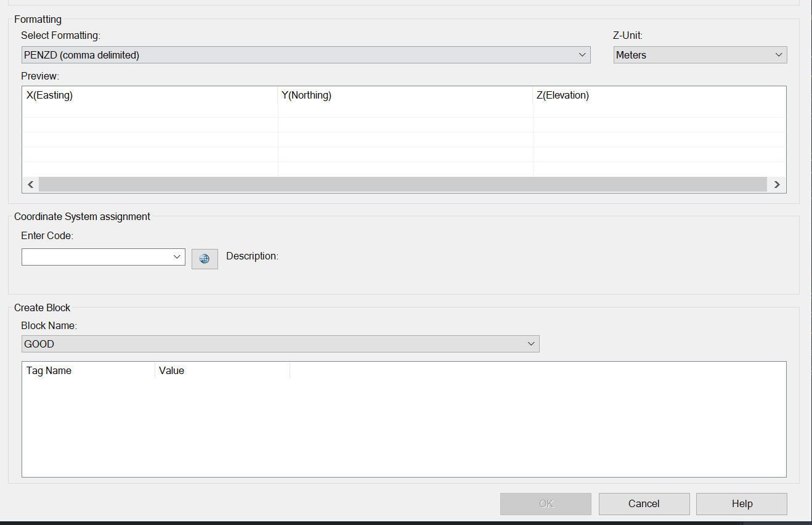Click the Cancel button
Screen dimensions: 812x525
pyautogui.click(x=644, y=503)
